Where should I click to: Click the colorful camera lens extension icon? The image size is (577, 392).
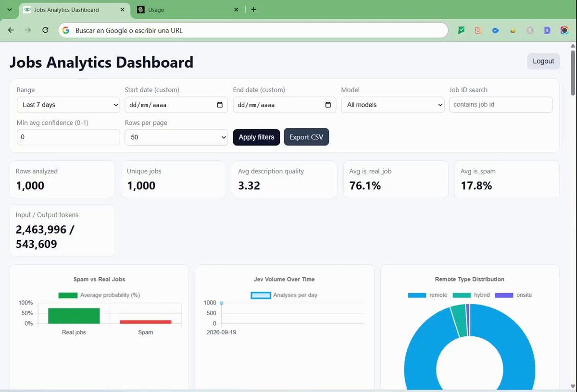564,30
